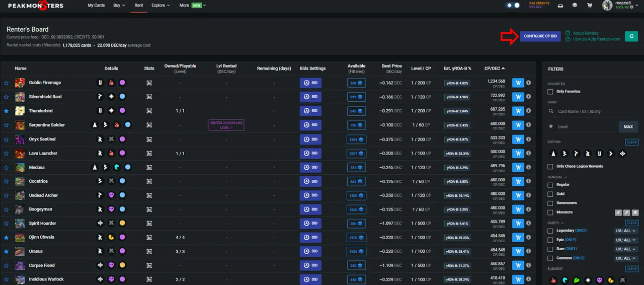The width and height of the screenshot is (644, 285).
Task: Tick the Gold cards checkbox
Action: 550,194
